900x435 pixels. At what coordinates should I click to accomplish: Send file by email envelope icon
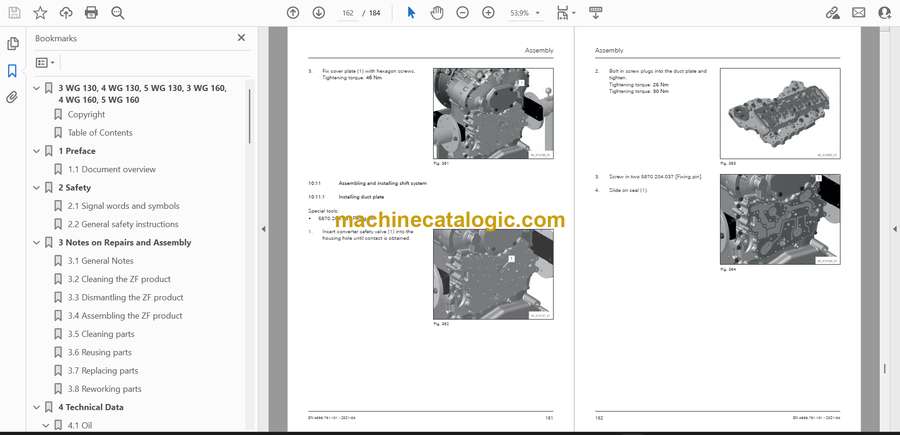pos(859,13)
